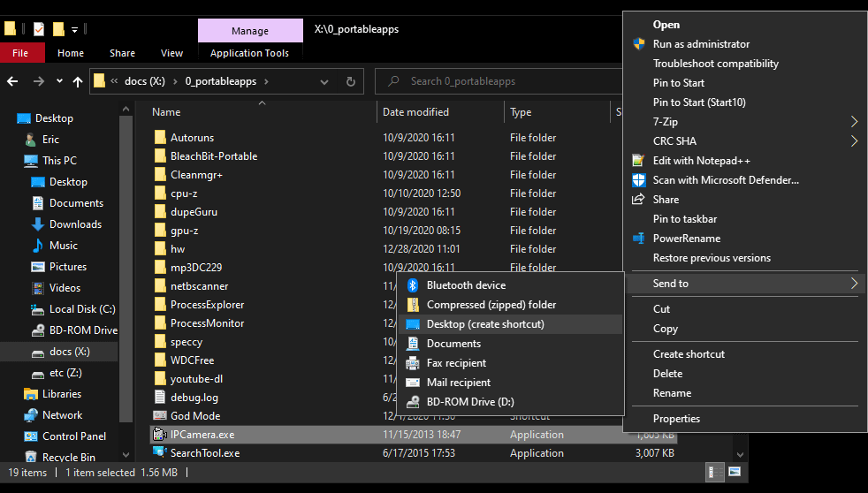Click the chevron after docs (X:) in address bar
Image resolution: width=868 pixels, height=493 pixels.
click(175, 81)
